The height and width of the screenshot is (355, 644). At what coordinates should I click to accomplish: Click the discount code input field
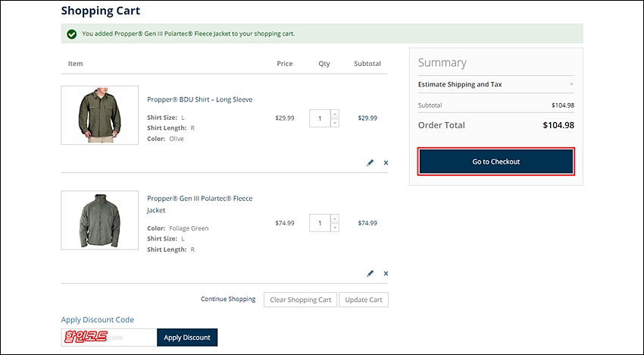[x=109, y=338]
